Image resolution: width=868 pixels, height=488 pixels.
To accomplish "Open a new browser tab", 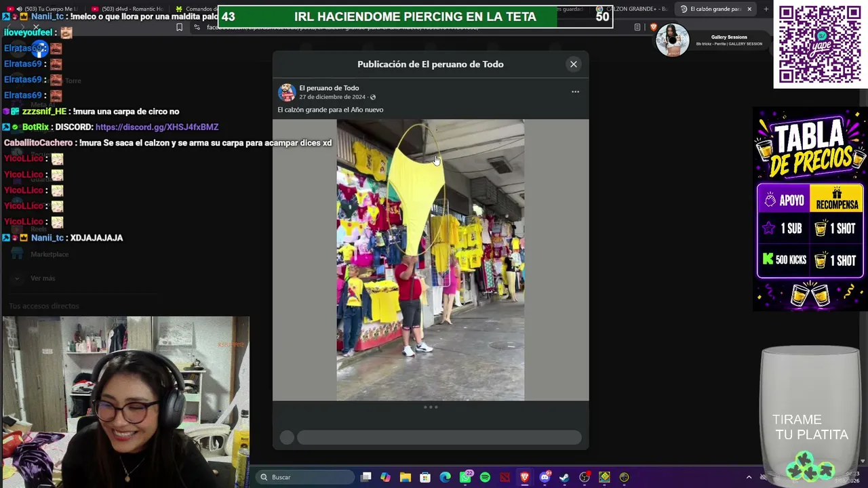I will click(766, 9).
